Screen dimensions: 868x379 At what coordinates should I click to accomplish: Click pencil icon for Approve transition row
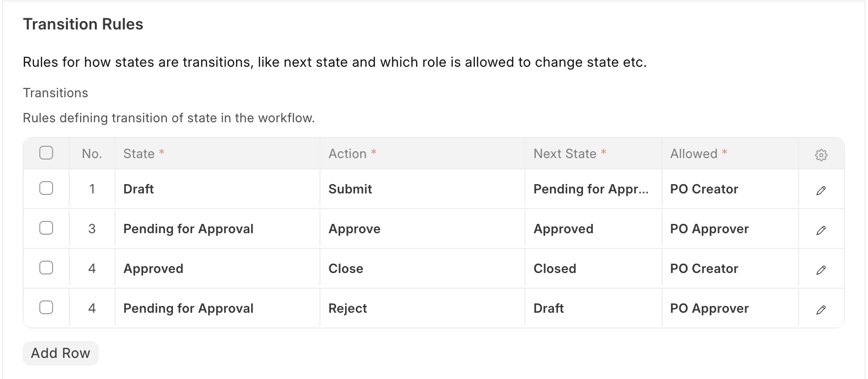pyautogui.click(x=821, y=230)
